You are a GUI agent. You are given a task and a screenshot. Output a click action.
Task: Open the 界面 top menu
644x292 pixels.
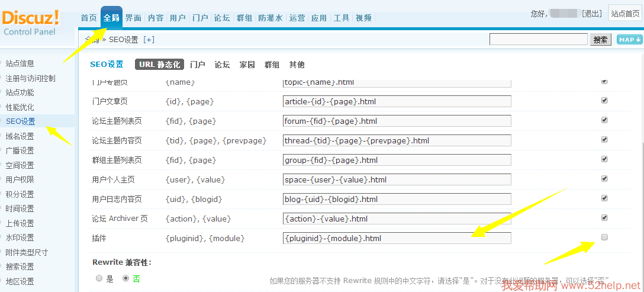click(x=133, y=18)
